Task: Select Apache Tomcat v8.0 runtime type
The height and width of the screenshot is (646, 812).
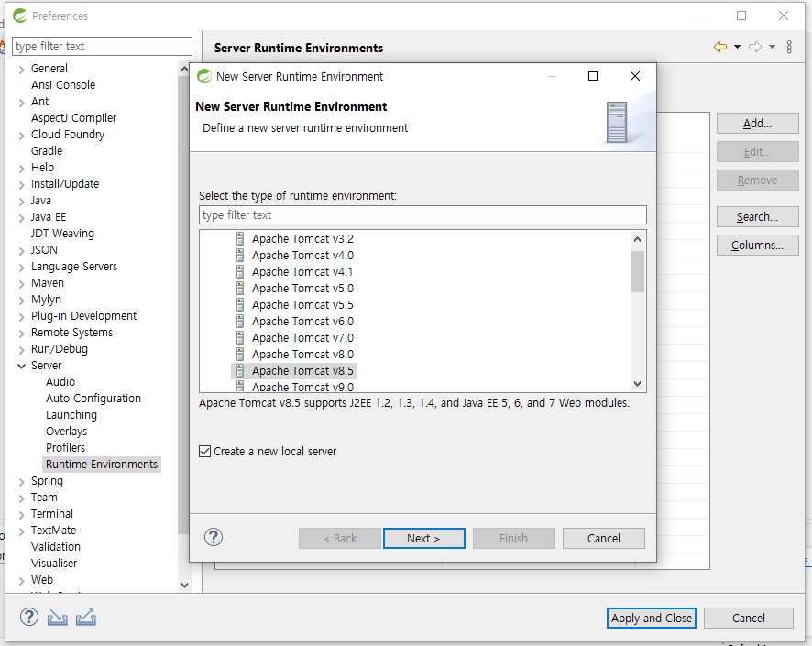Action: point(302,355)
